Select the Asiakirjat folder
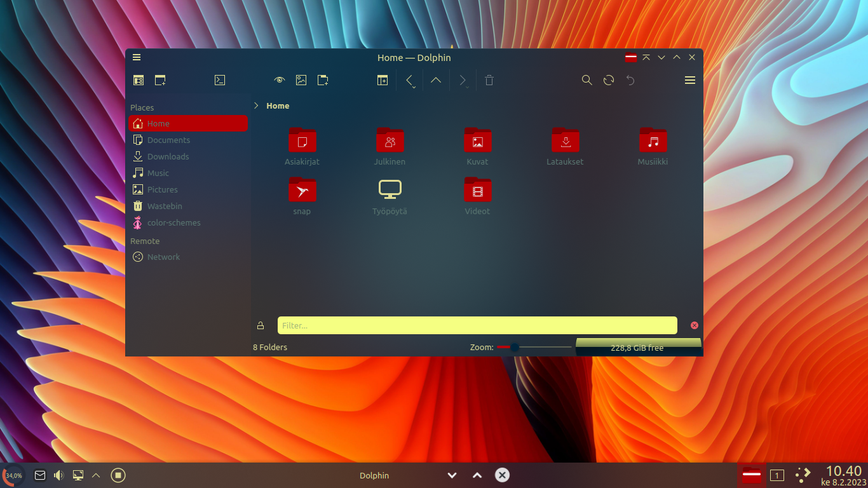The image size is (868, 488). coord(302,146)
